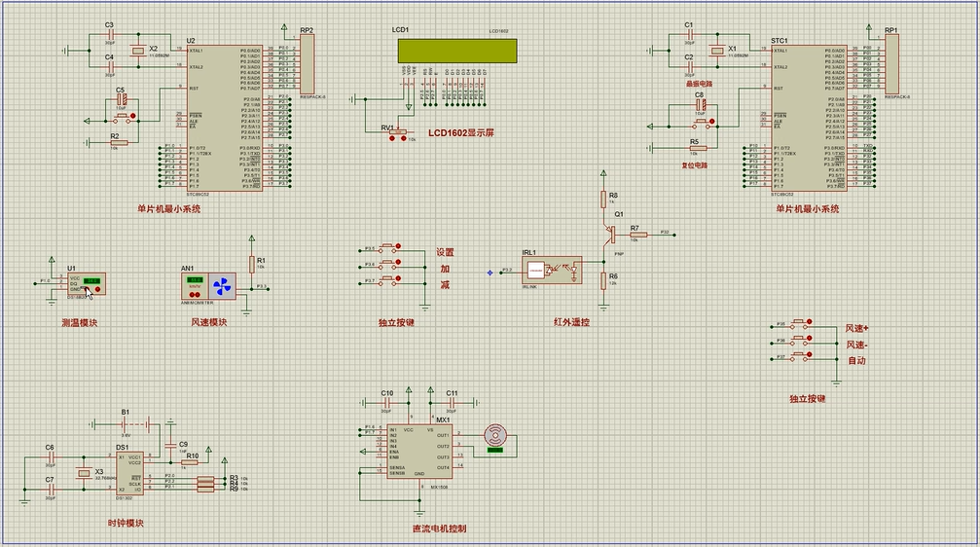Click the 红外遥控 module label
Image resolution: width=980 pixels, height=547 pixels.
coord(571,322)
